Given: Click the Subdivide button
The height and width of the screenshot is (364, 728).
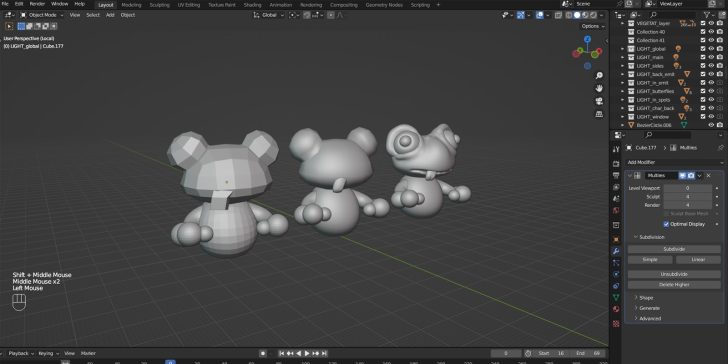Looking at the screenshot, I should pyautogui.click(x=674, y=249).
